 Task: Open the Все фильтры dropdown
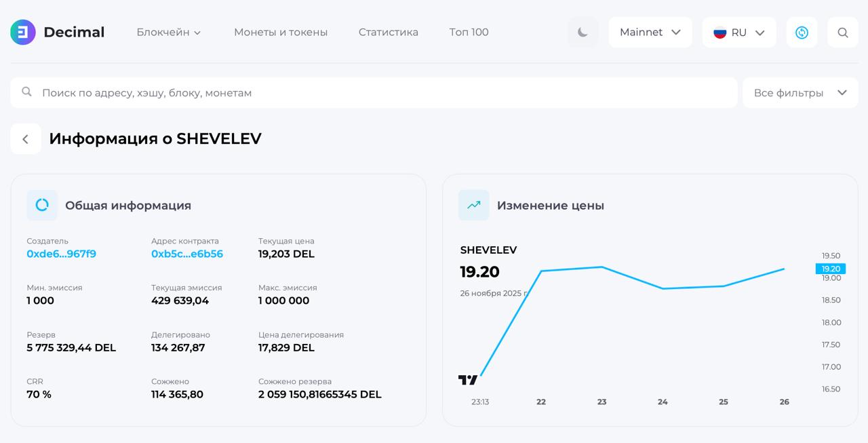800,92
